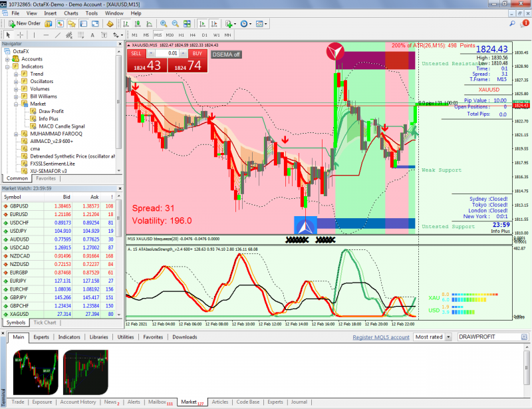532x409 pixels.
Task: Switch to Tick Chart tab
Action: coord(45,323)
